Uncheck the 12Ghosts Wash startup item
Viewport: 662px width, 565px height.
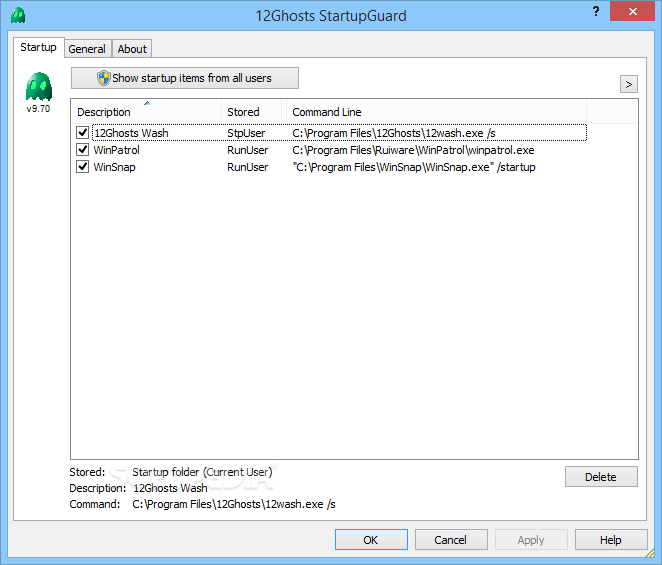coord(82,133)
